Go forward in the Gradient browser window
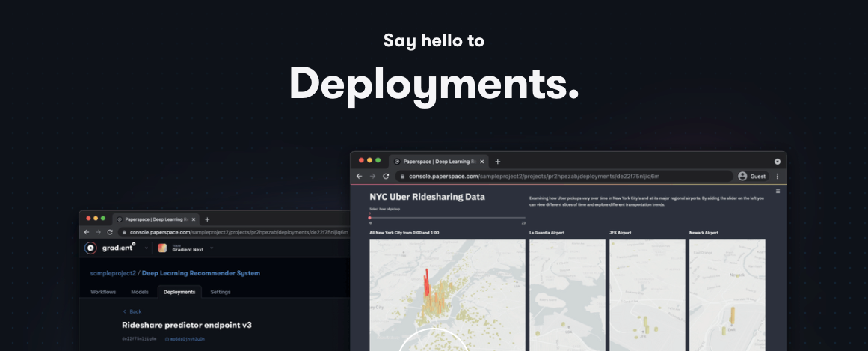The width and height of the screenshot is (868, 351). pyautogui.click(x=98, y=232)
